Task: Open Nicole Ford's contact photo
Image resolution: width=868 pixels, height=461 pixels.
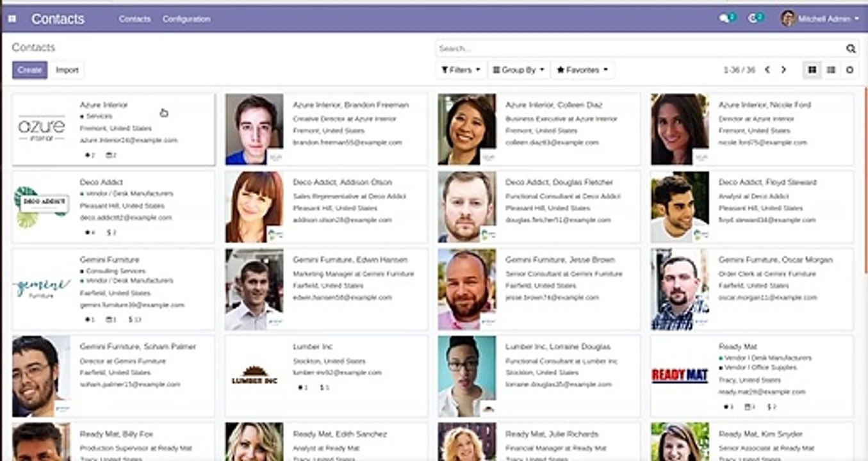Action: pyautogui.click(x=680, y=129)
